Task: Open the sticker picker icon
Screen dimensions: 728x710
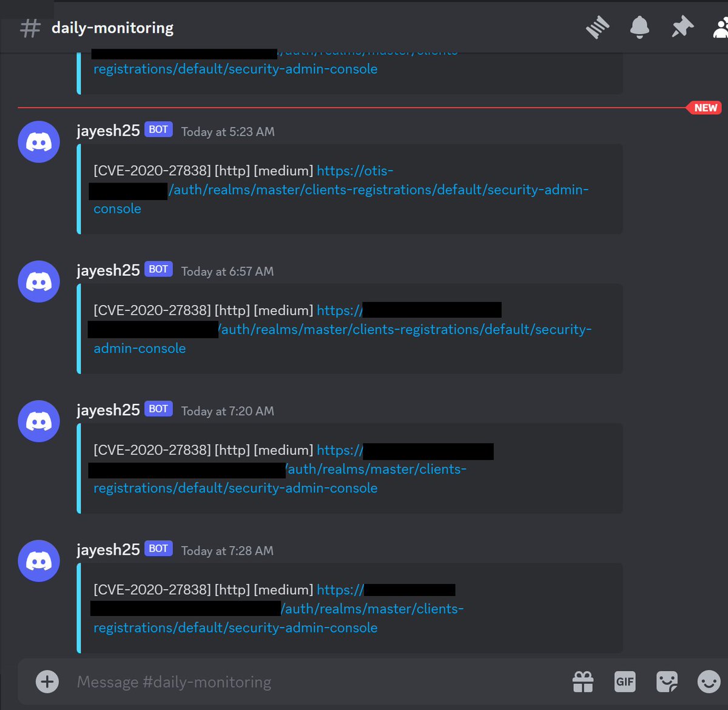Action: tap(667, 682)
